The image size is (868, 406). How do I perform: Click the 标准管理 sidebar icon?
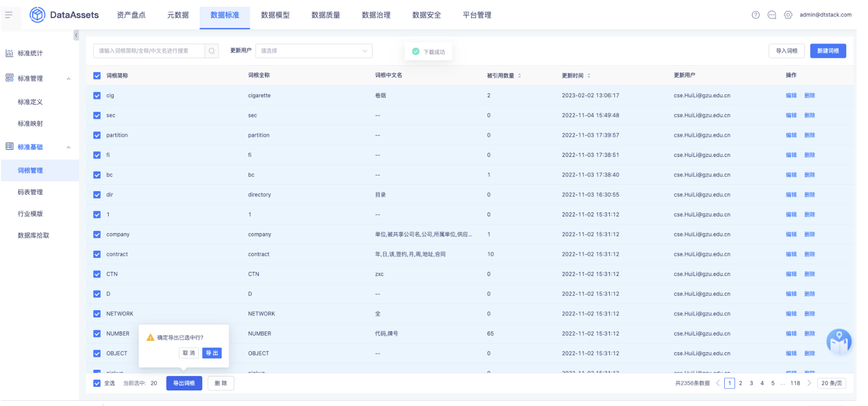9,78
